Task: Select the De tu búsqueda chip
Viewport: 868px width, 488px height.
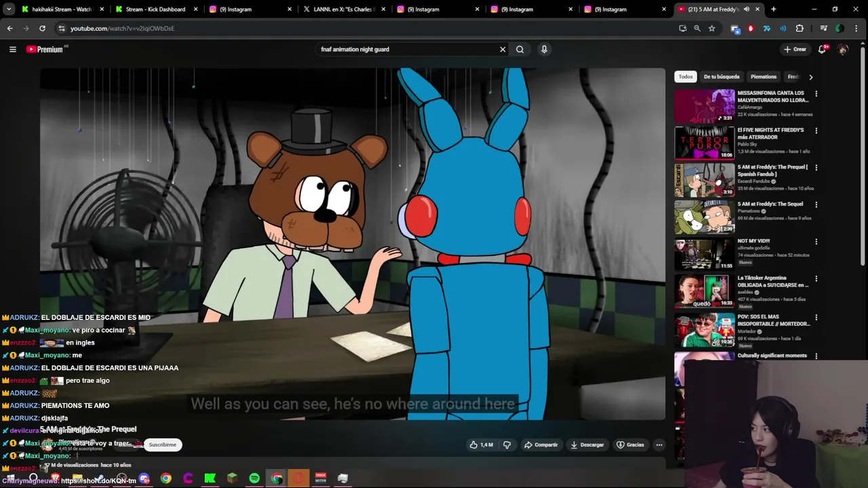Action: pyautogui.click(x=722, y=77)
